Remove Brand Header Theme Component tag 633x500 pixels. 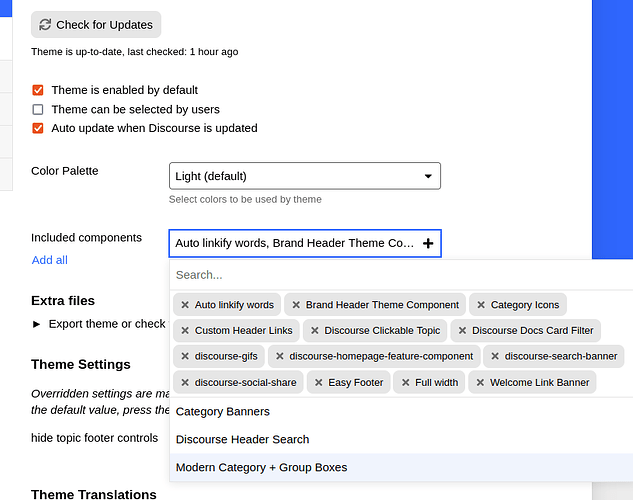click(295, 305)
